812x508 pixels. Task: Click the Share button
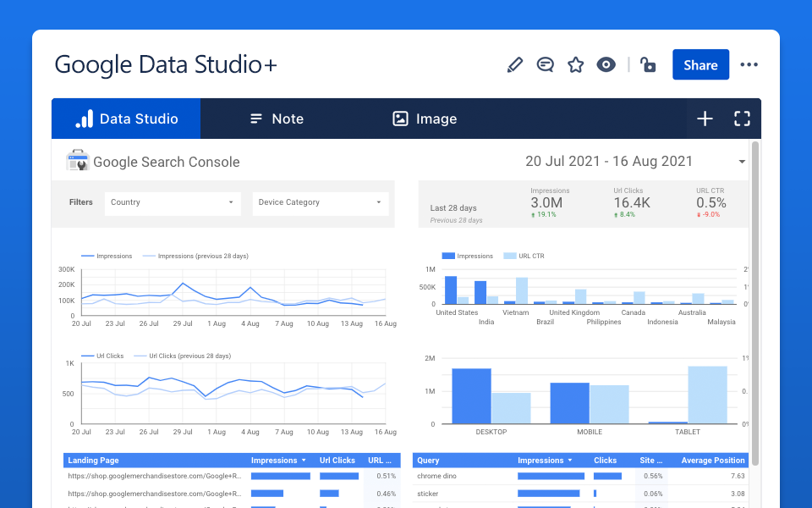click(x=700, y=65)
